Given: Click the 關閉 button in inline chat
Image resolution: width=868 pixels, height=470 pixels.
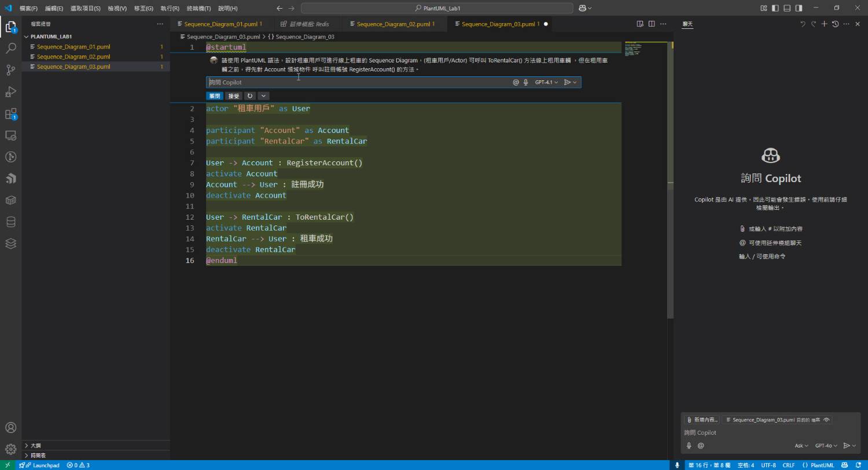Looking at the screenshot, I should tap(215, 96).
